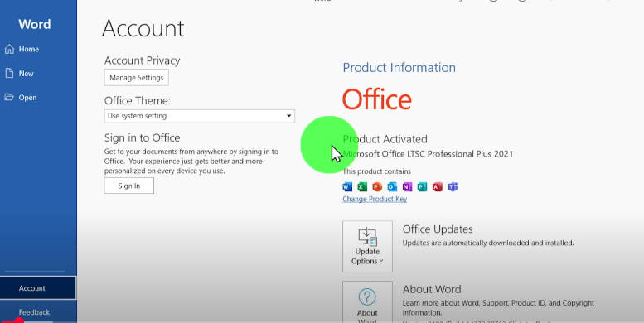The width and height of the screenshot is (644, 323).
Task: Click Microsoft Office LTSC Professional Plus 2021 text
Action: (428, 154)
